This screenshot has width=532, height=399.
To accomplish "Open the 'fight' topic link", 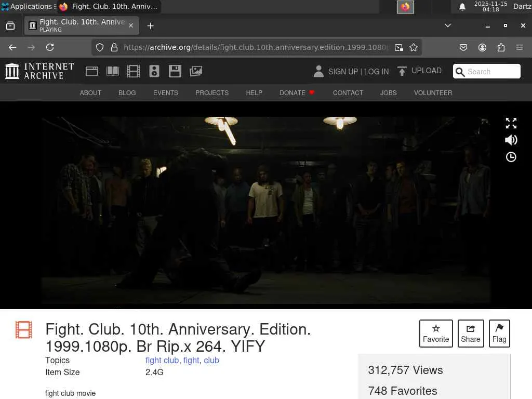I will tap(191, 361).
